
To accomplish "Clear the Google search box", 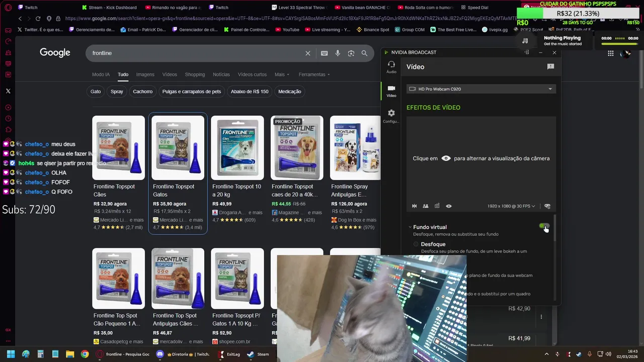I will (x=308, y=53).
